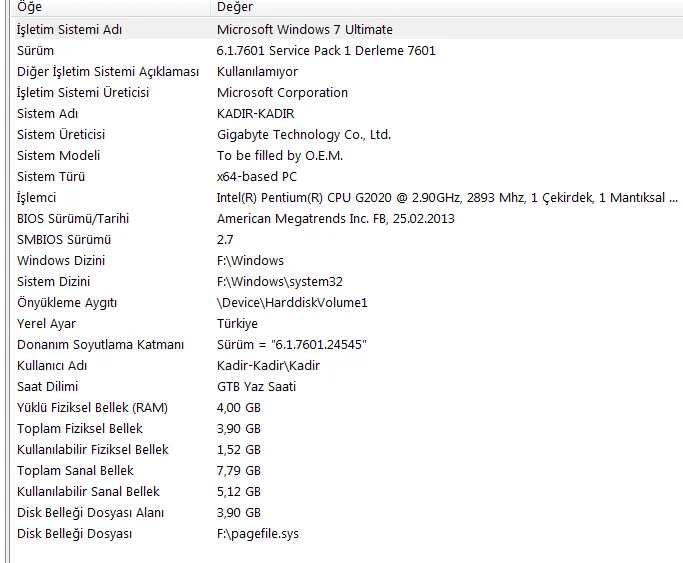Screen dimensions: 683x563
Task: Select the Sistem Üreticisi label
Action: click(61, 135)
